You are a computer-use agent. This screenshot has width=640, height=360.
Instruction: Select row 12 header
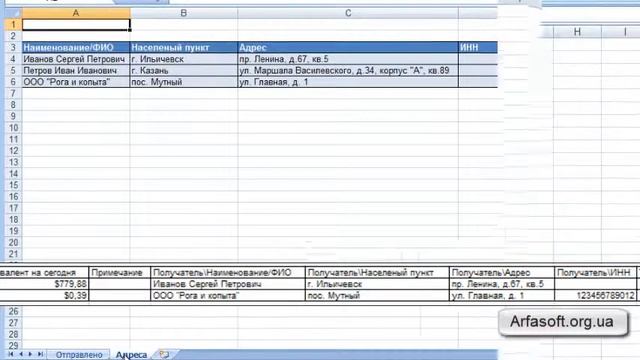[x=13, y=151]
